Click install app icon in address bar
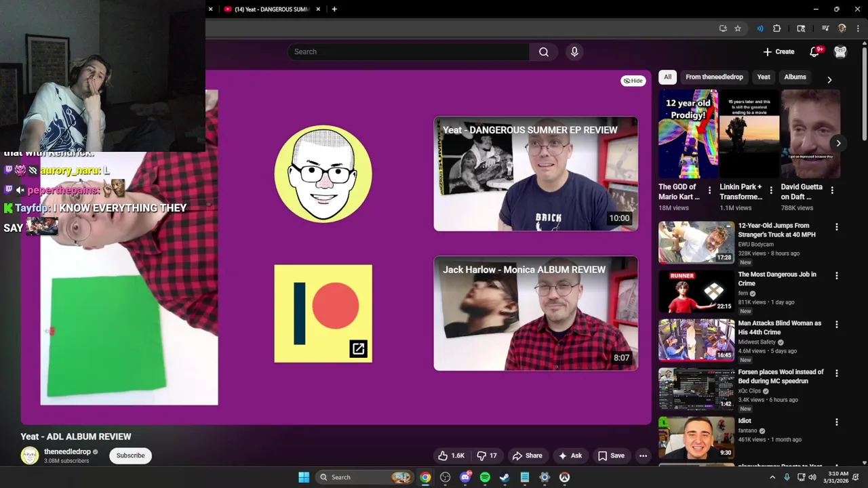 tap(723, 28)
